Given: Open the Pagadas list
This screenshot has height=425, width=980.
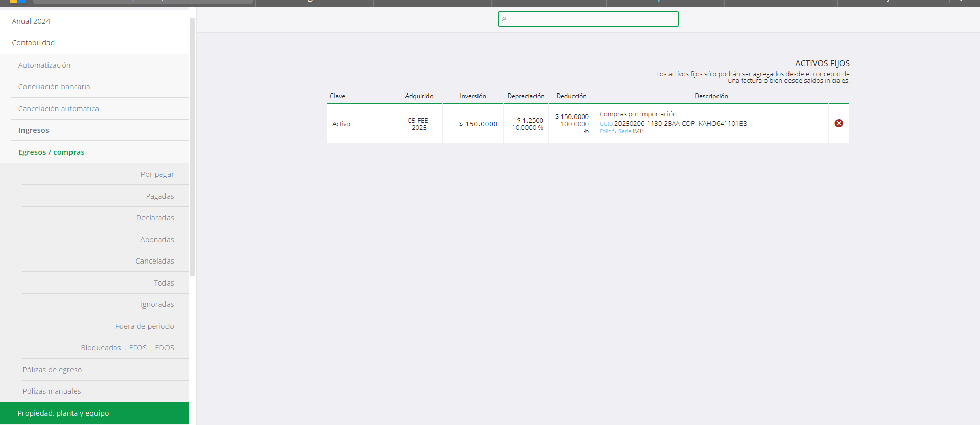Looking at the screenshot, I should pos(160,196).
